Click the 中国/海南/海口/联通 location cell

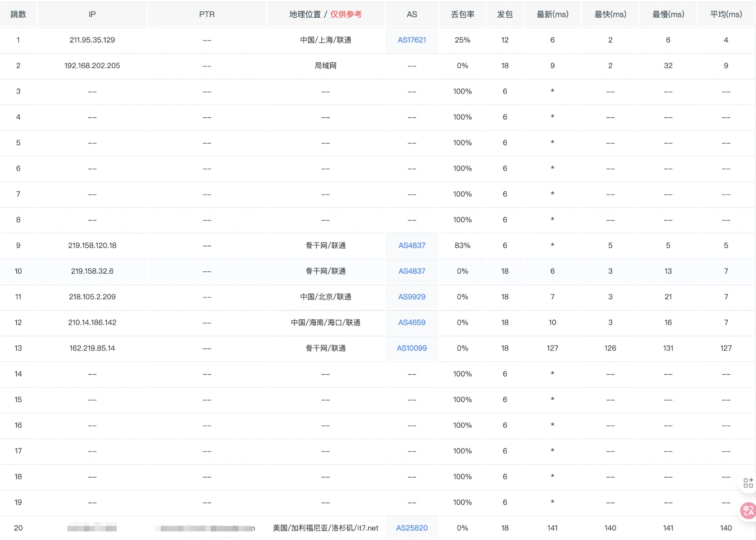point(325,323)
